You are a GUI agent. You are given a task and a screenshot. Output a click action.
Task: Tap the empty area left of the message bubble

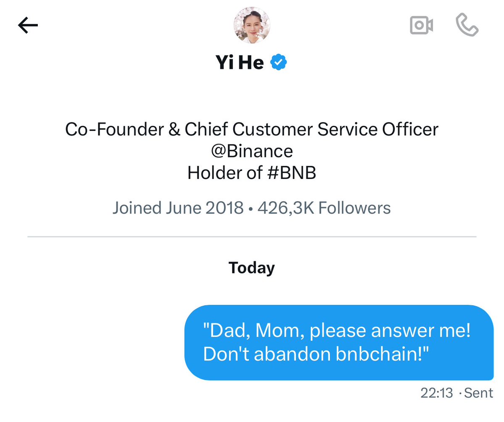tap(92, 343)
